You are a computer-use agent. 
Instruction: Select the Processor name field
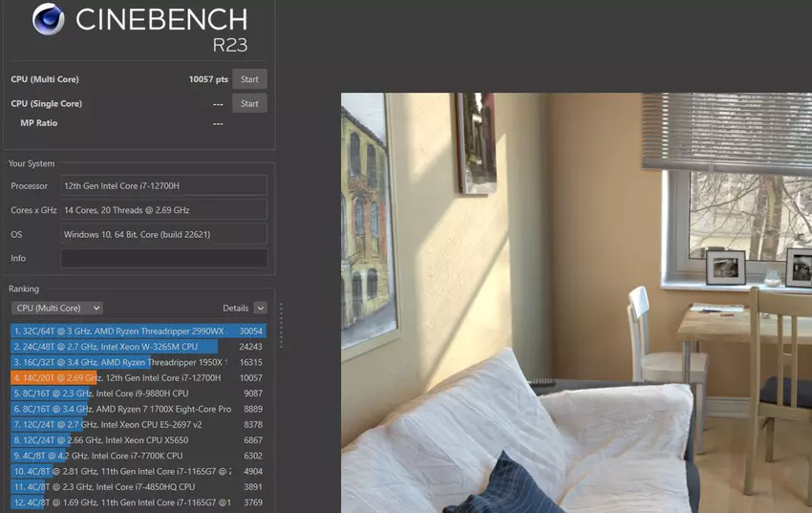(163, 185)
